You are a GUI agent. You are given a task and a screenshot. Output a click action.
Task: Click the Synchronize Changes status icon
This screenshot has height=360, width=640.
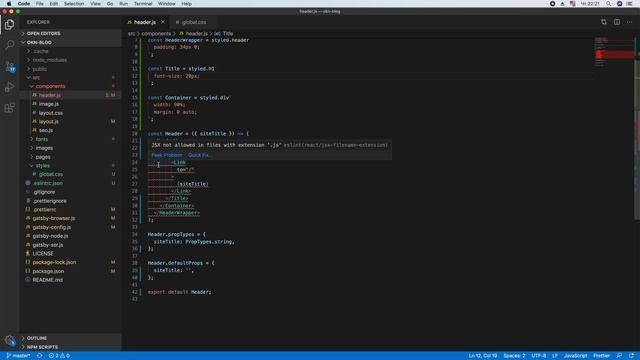(x=40, y=356)
